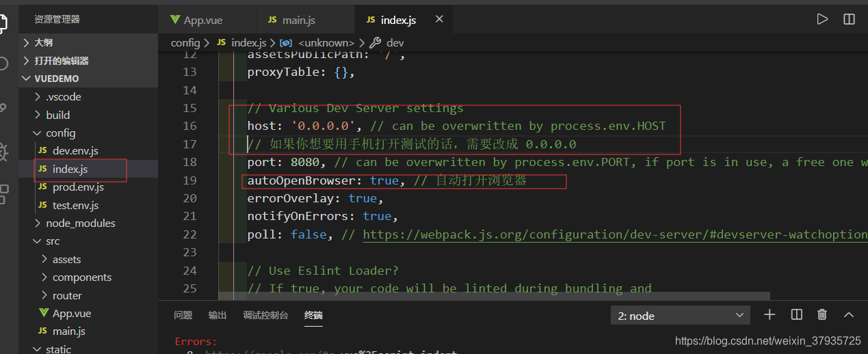This screenshot has width=868, height=354.
Task: Close the index.js editor tab
Action: (439, 19)
